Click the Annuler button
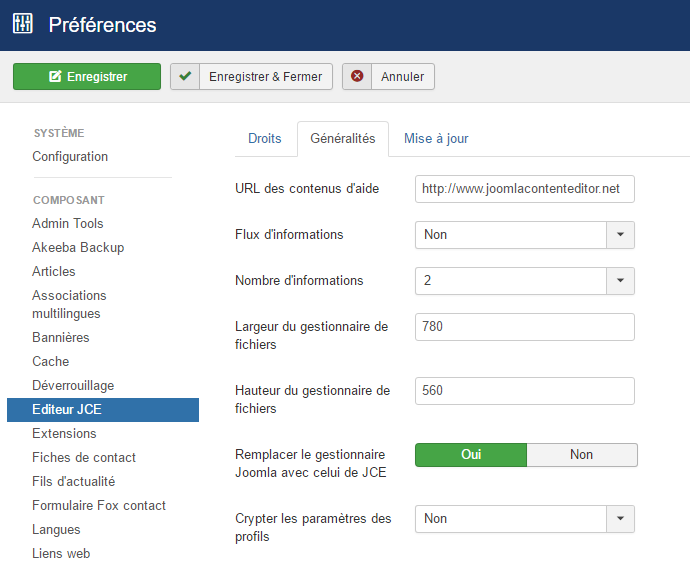 tap(389, 77)
